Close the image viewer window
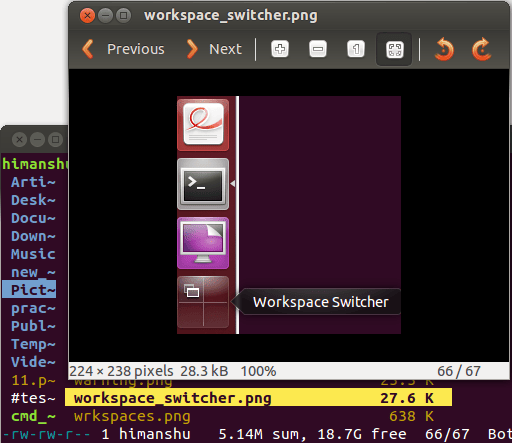Screen dimensions: 512x443 pos(87,15)
